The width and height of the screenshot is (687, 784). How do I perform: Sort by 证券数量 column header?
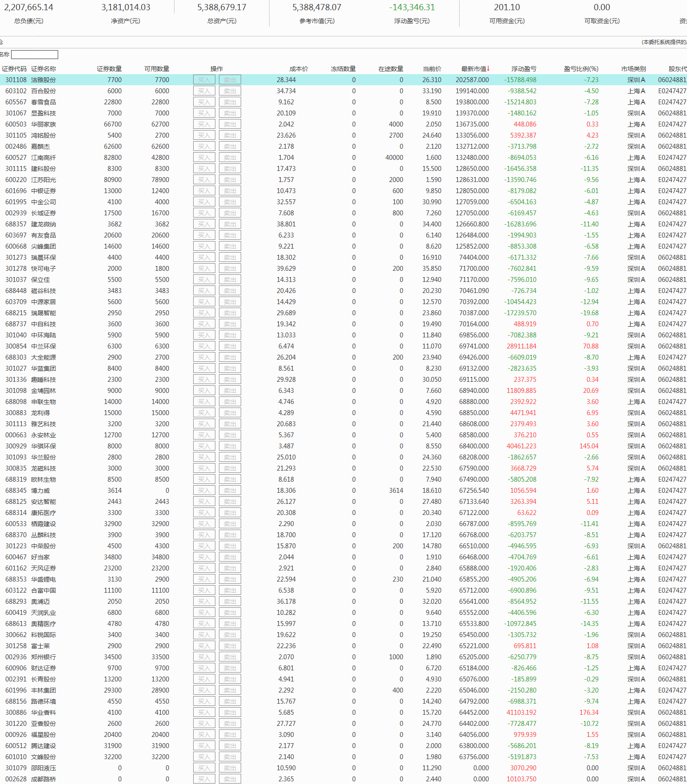[109, 69]
